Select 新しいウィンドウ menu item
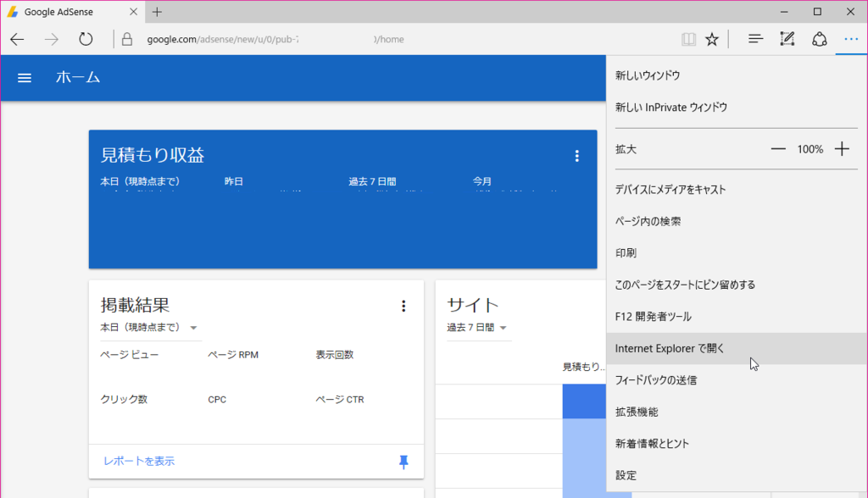The image size is (868, 498). (x=737, y=76)
